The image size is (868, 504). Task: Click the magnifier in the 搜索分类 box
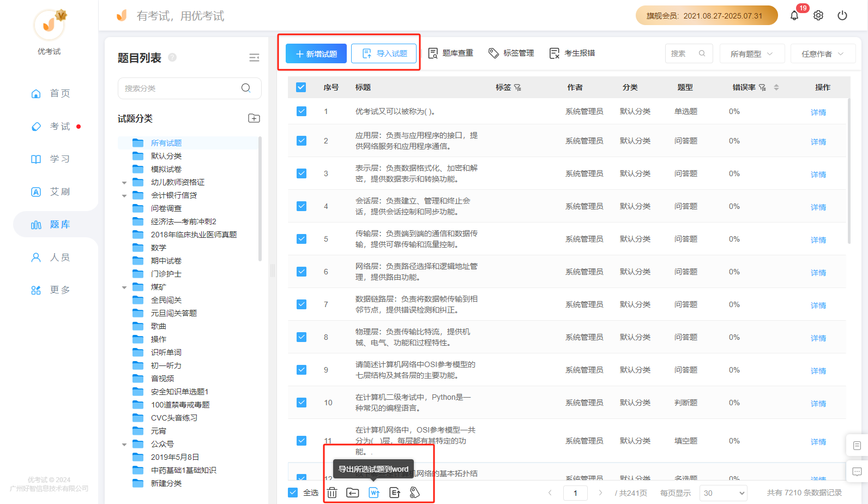click(x=246, y=88)
